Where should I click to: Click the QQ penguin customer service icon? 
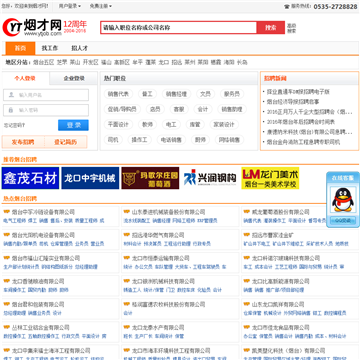pyautogui.click(x=343, y=200)
